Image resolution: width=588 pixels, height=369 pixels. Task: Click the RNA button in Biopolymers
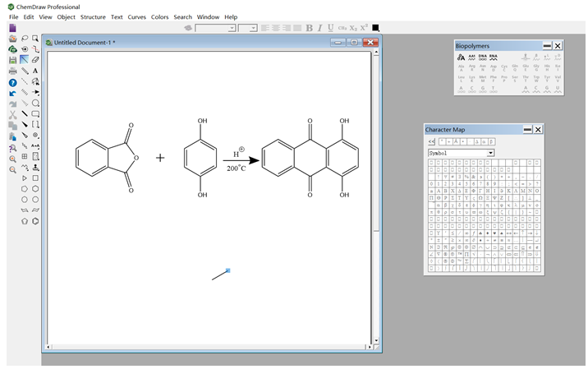point(494,58)
